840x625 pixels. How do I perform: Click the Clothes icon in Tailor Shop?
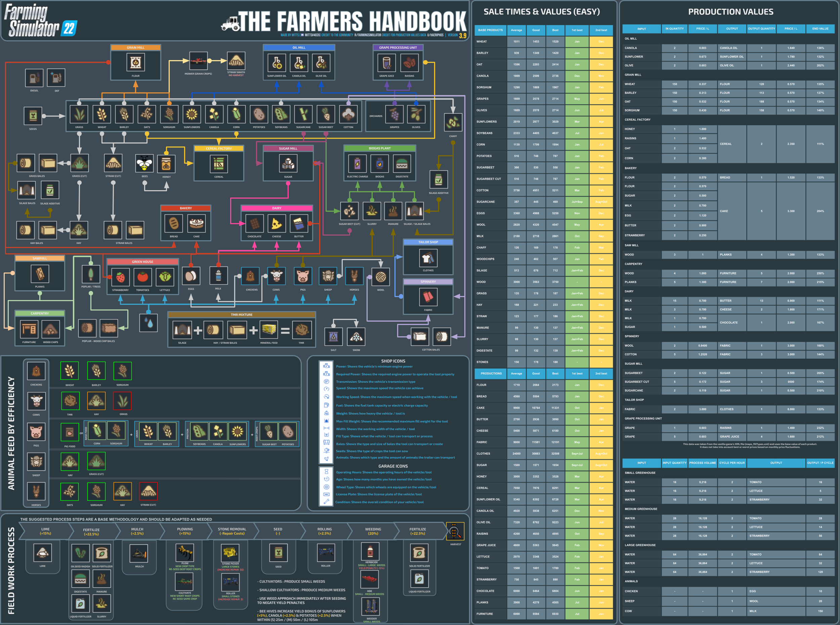[x=428, y=258]
